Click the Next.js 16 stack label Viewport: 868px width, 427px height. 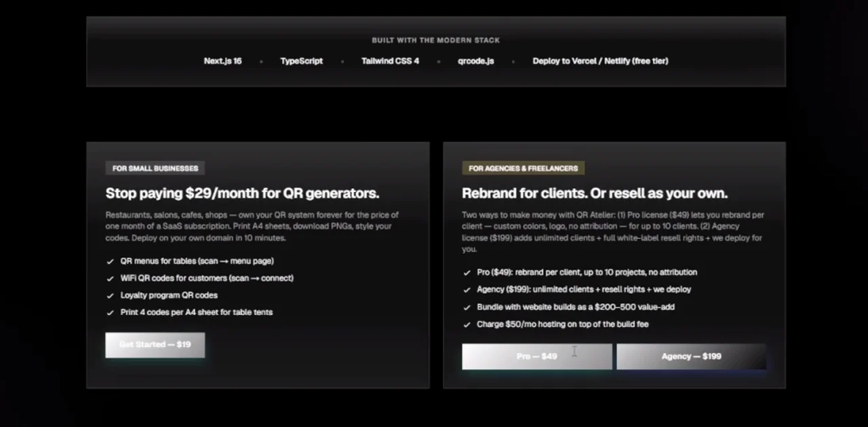pos(222,61)
